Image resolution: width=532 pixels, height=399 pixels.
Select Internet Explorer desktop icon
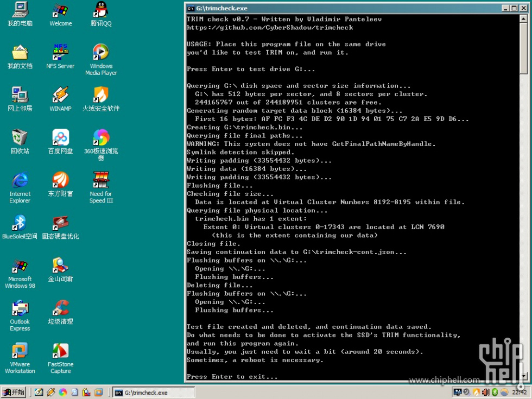pyautogui.click(x=20, y=188)
